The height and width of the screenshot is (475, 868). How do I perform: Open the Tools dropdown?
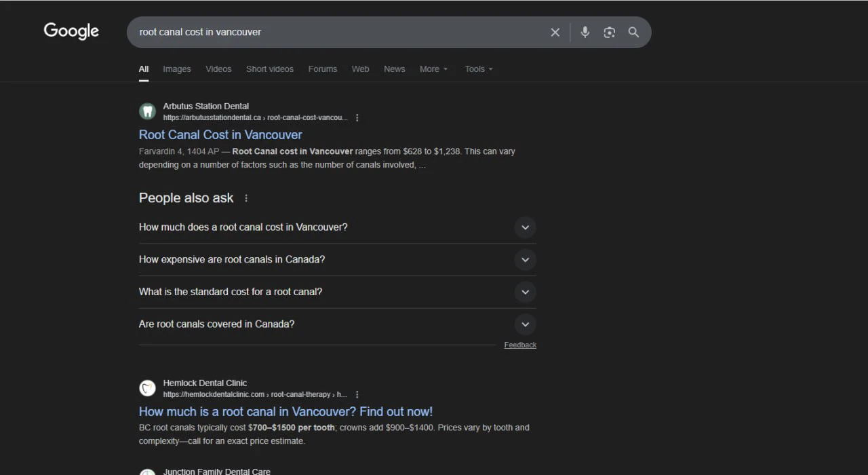pos(479,69)
